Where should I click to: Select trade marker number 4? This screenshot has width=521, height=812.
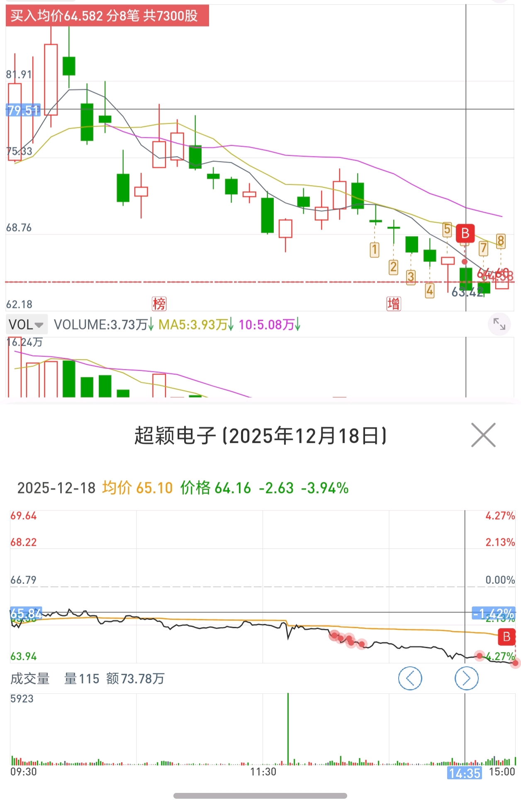pos(430,290)
